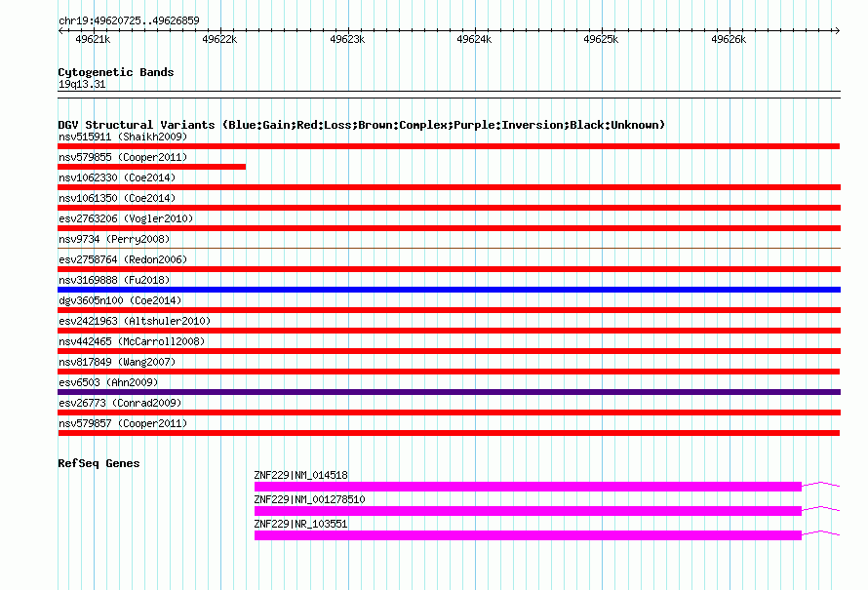Click the ruler's left arrowhead
Image resolution: width=868 pixels, height=590 pixels.
click(x=60, y=31)
